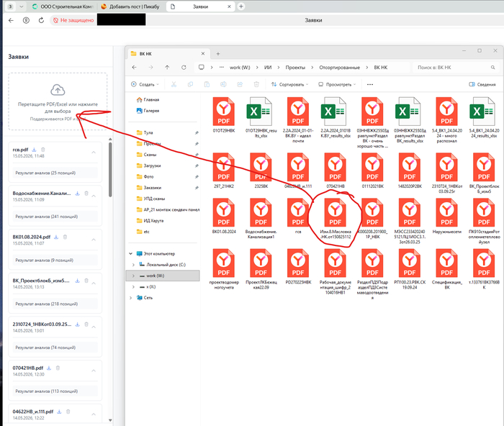
Task: Click the cloud upload icon in drop zone
Action: pos(58,90)
